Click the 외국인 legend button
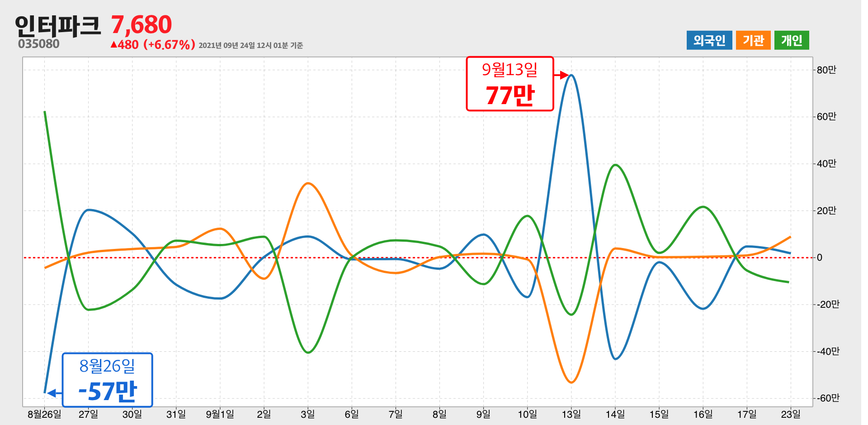Image resolution: width=868 pixels, height=425 pixels. click(709, 40)
